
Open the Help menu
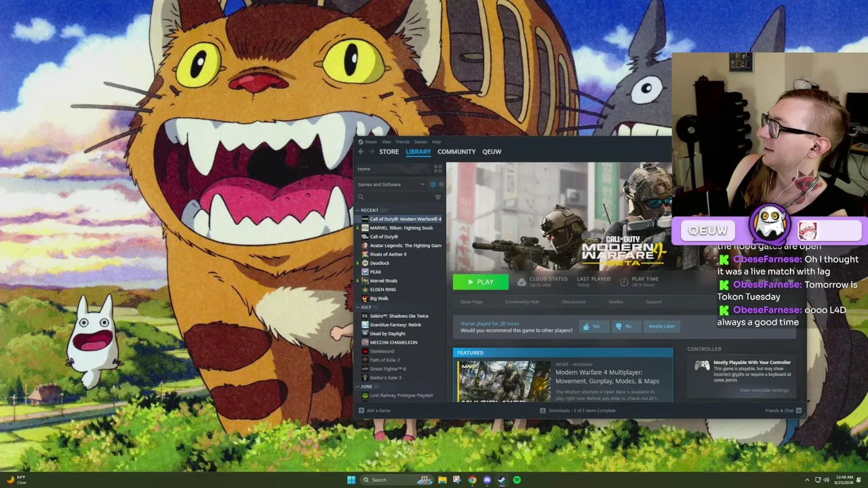[437, 142]
